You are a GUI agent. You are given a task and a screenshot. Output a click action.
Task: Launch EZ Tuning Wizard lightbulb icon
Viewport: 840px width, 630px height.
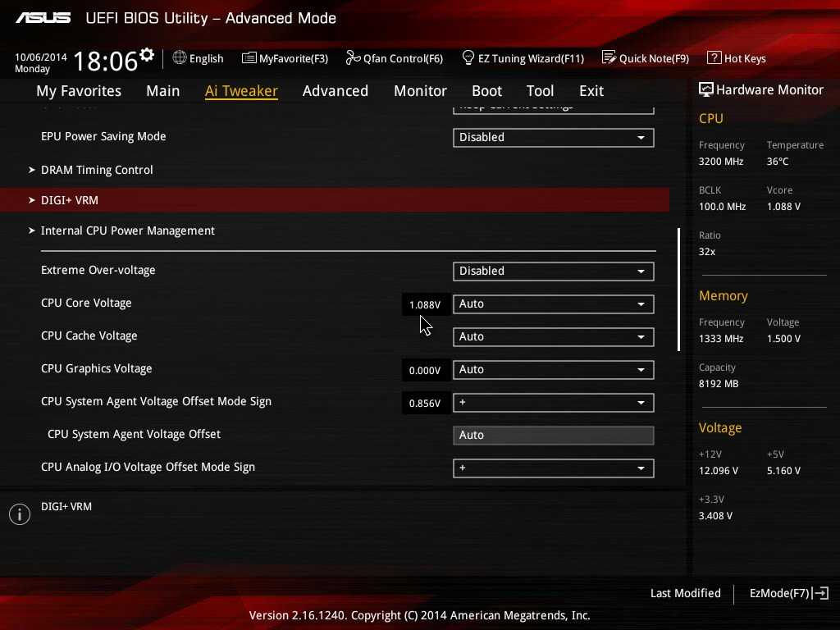(468, 58)
